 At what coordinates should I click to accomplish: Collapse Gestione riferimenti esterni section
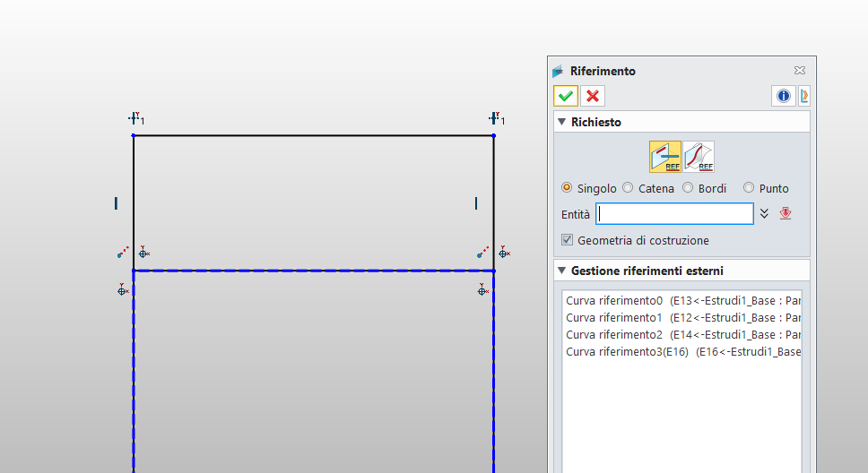562,271
